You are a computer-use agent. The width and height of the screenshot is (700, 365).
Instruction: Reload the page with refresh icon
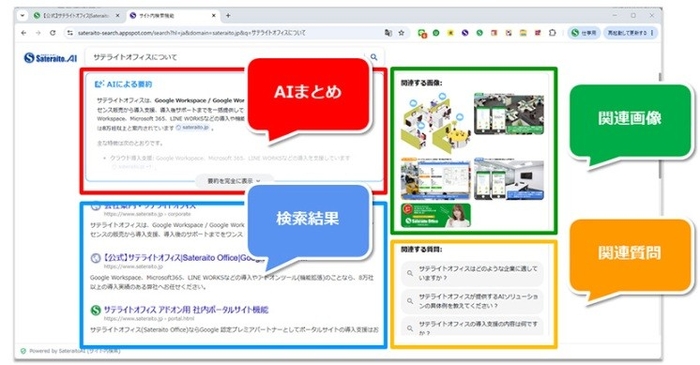tap(53, 33)
